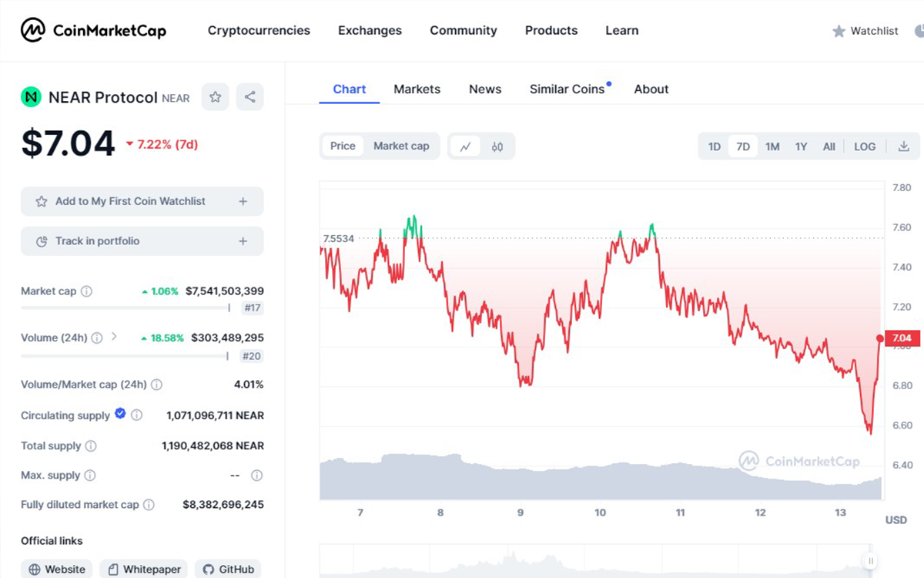Click the NEAR coin logo

click(31, 97)
